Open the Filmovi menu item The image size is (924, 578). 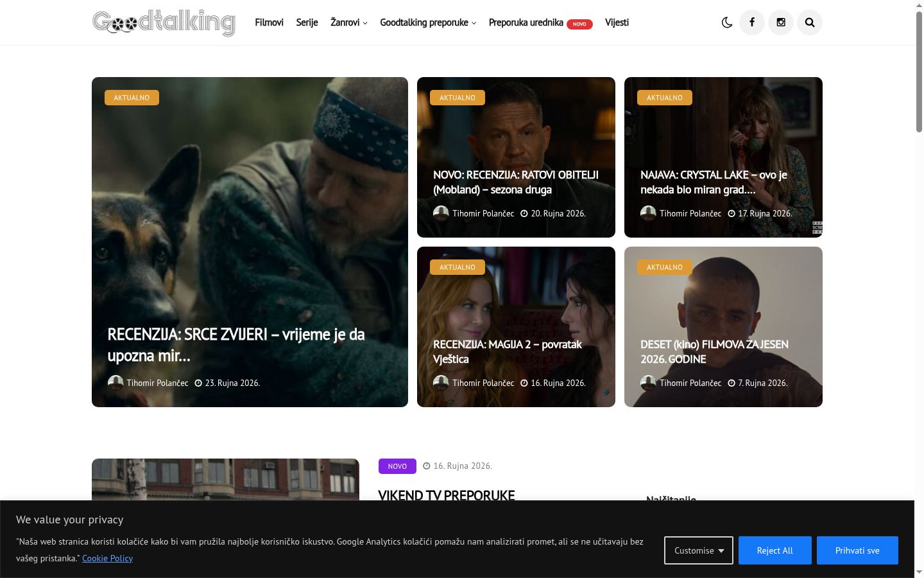269,22
